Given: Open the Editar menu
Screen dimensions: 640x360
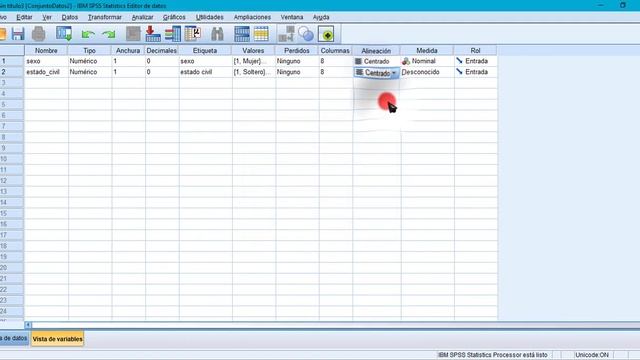Looking at the screenshot, I should tap(24, 17).
